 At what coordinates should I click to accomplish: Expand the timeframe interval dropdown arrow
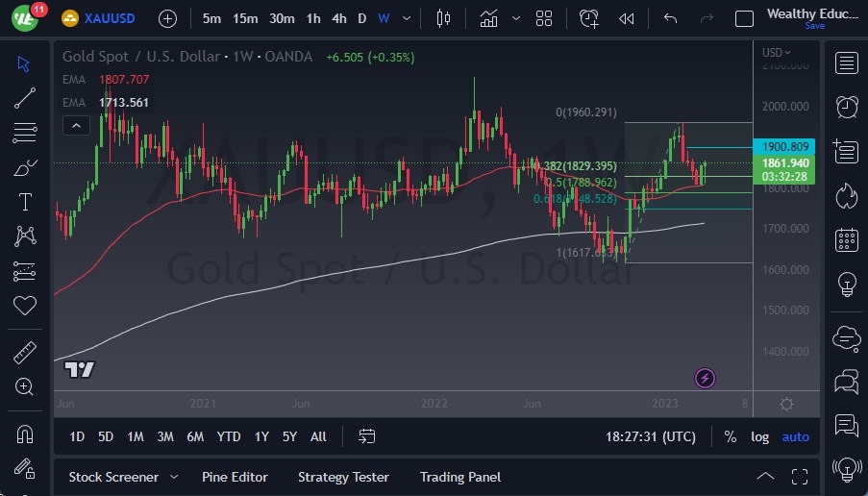click(x=409, y=18)
